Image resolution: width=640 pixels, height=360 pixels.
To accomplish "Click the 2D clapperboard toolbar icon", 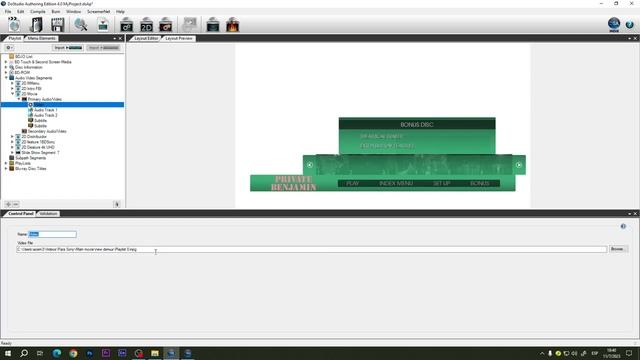I will 146,25.
